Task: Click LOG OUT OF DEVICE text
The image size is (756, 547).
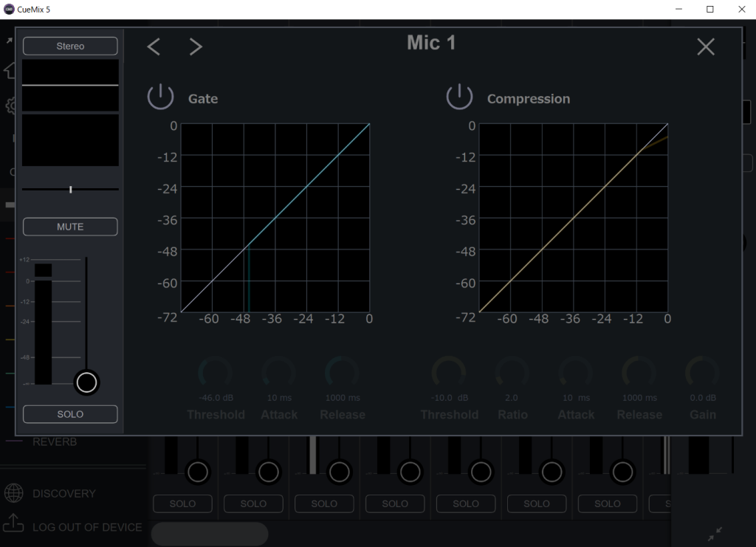Action: 87,527
